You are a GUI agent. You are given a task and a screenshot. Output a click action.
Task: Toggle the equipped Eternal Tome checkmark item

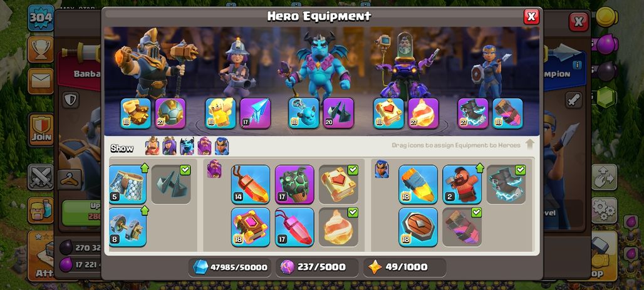click(338, 184)
